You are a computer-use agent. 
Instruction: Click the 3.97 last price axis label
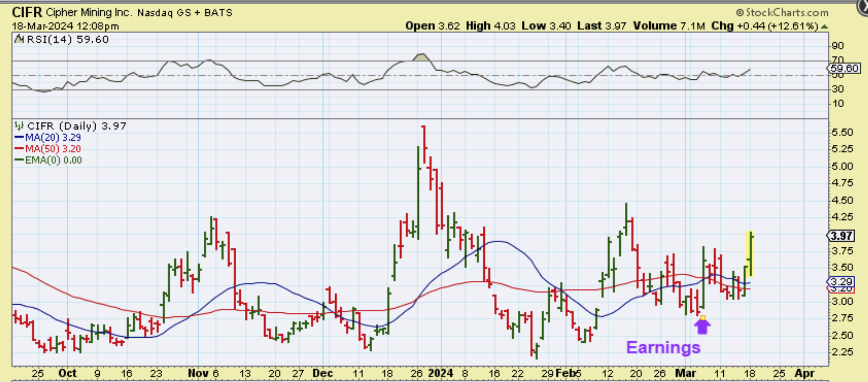tap(841, 236)
